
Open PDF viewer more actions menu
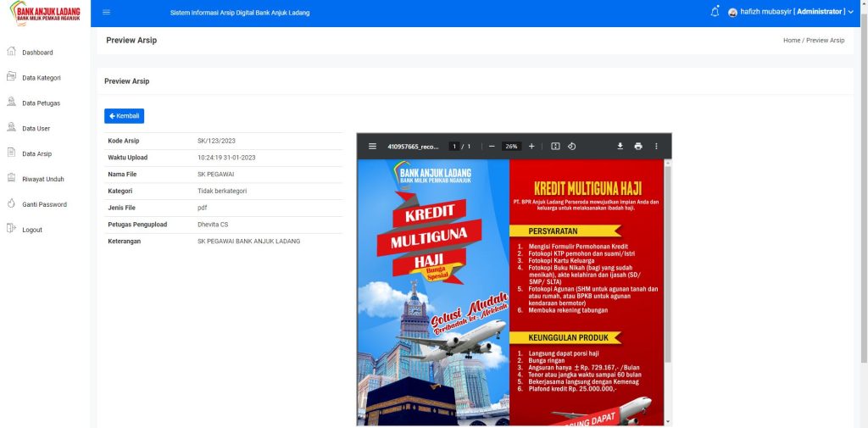657,146
